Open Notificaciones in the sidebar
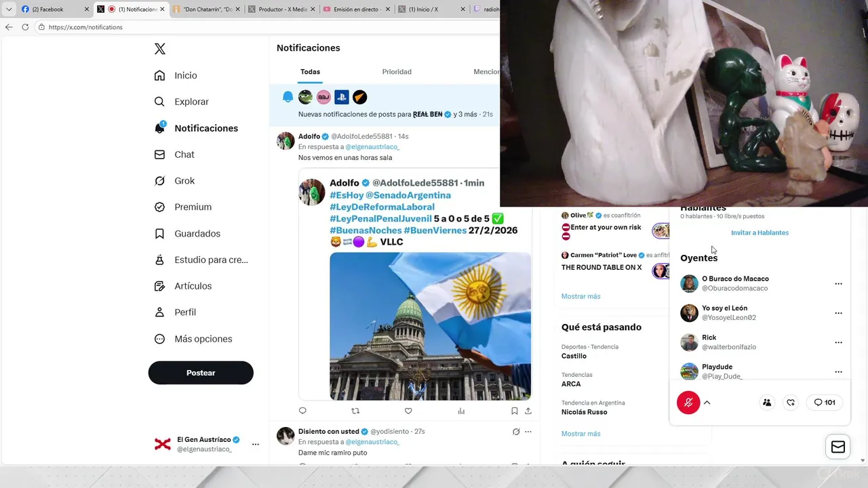Screen dimensions: 868x488 tap(196, 128)
